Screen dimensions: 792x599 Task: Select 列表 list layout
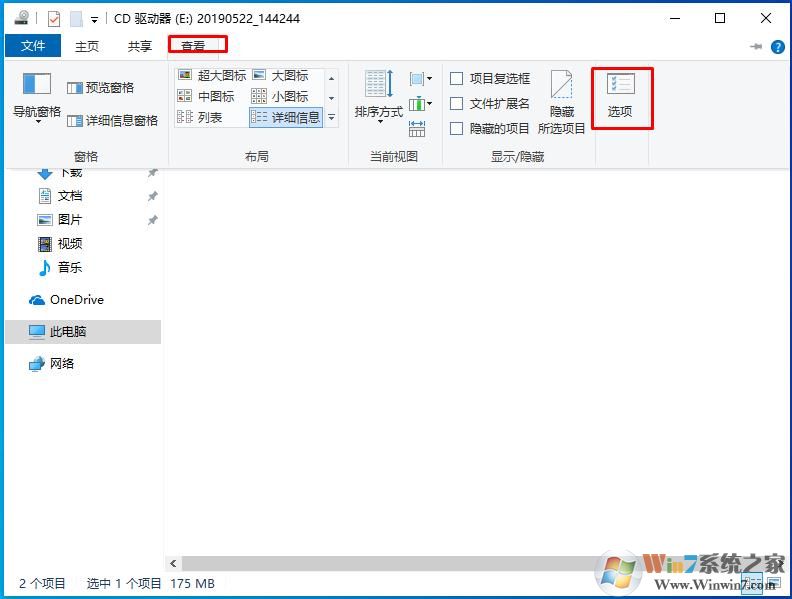coord(200,117)
